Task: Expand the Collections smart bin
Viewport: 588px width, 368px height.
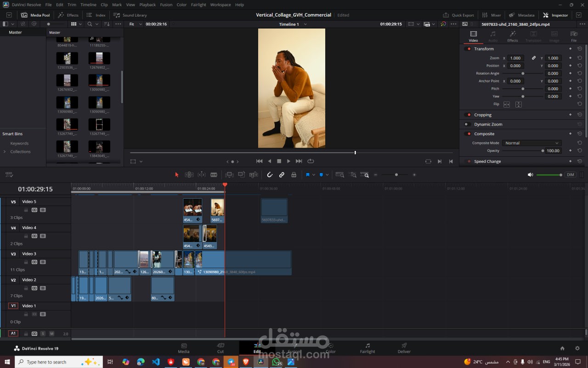Action: 5,152
